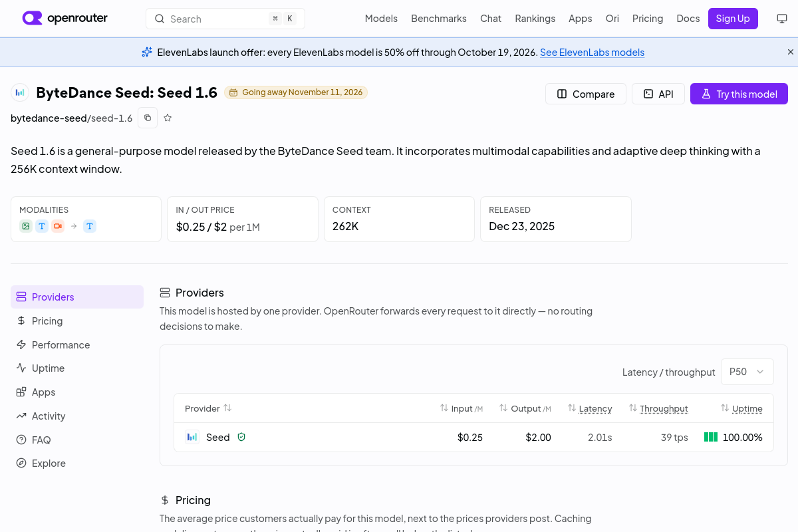Sort table by Input price column
798x532 pixels.
pyautogui.click(x=461, y=408)
